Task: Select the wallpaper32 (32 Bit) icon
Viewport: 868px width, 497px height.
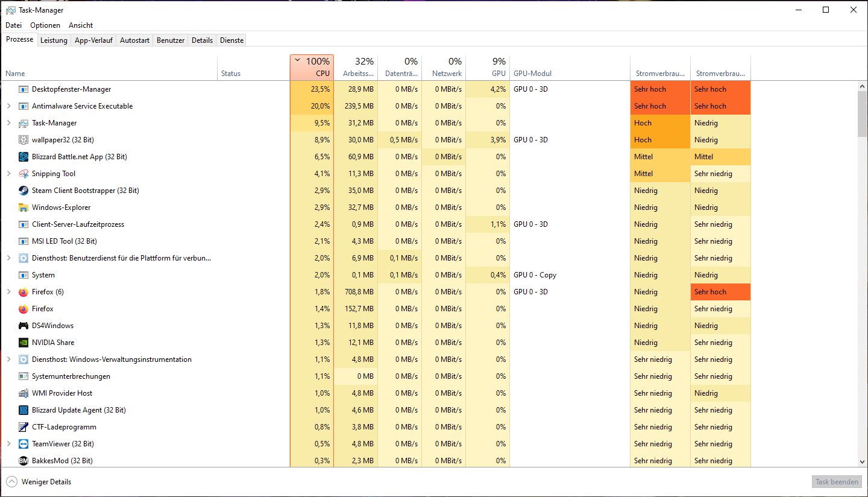Action: tap(24, 140)
